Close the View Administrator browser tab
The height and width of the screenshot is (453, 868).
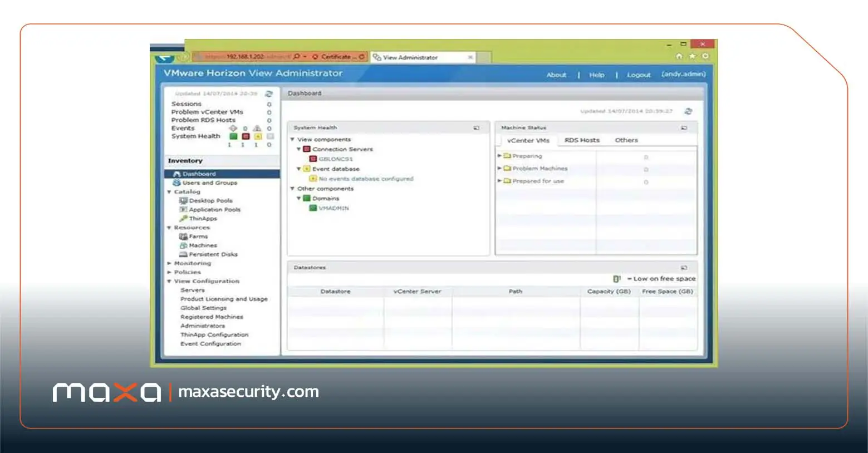[x=470, y=57]
